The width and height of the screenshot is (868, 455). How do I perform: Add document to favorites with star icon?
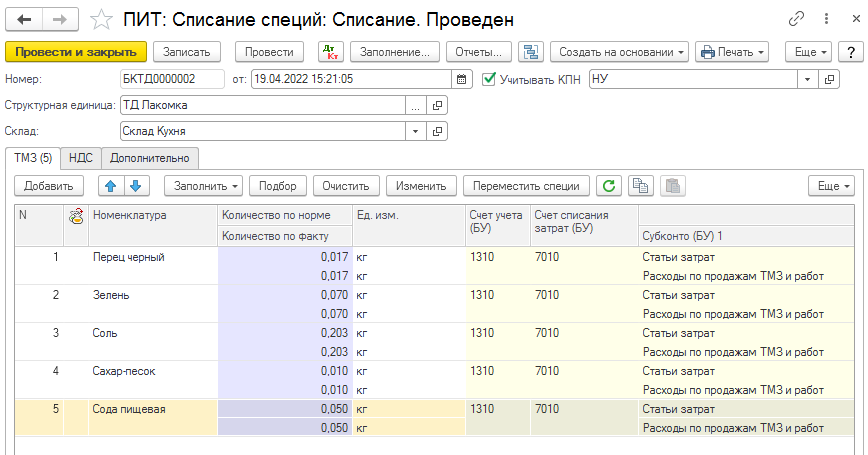(101, 19)
